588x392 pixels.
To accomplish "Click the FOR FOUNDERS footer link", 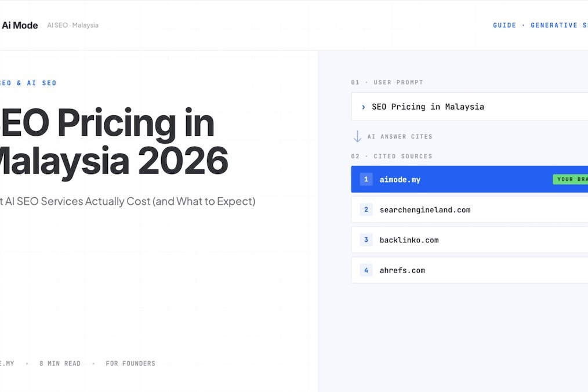I will click(x=130, y=363).
